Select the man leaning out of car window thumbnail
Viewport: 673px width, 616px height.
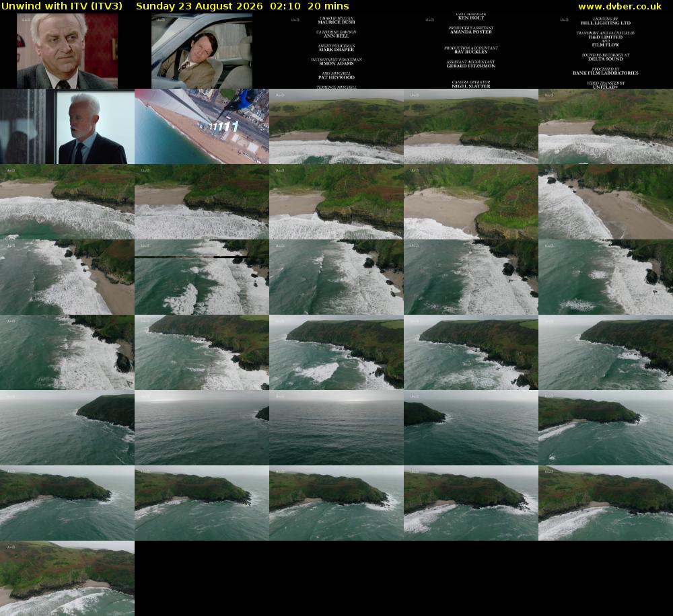point(202,51)
